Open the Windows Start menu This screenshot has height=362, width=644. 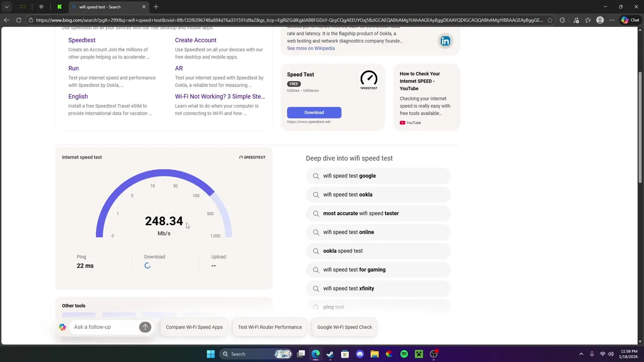tap(211, 354)
